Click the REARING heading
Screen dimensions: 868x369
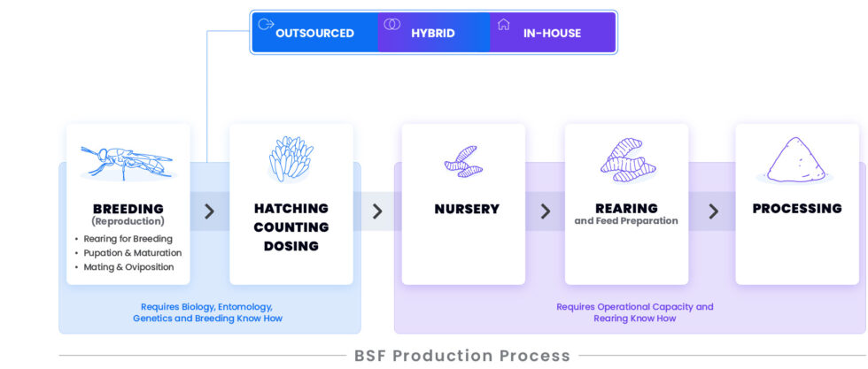627,209
